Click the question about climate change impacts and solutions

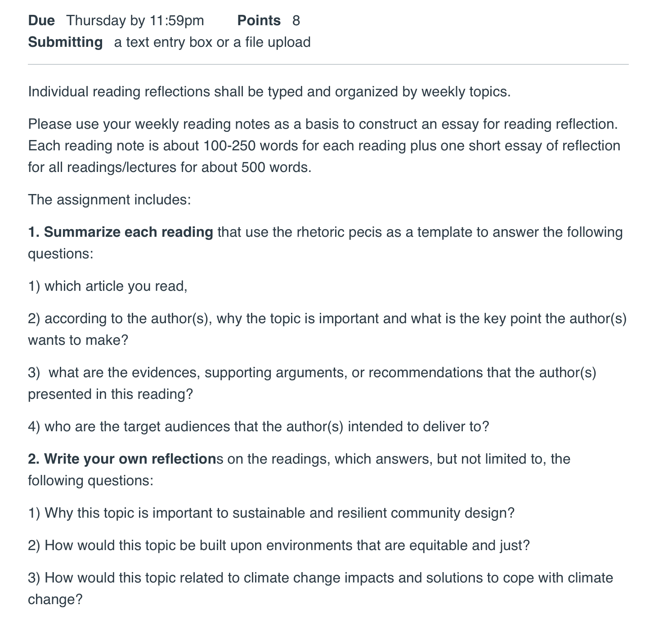(321, 589)
